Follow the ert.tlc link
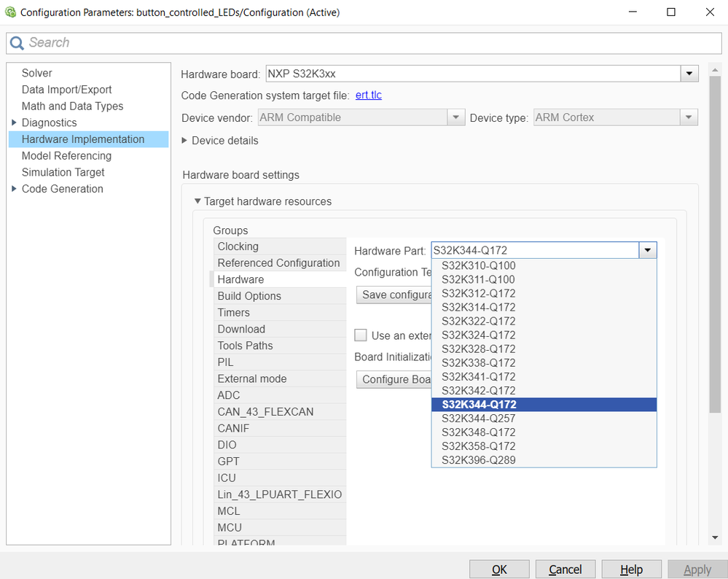Screen dimensions: 728x579 coord(368,96)
